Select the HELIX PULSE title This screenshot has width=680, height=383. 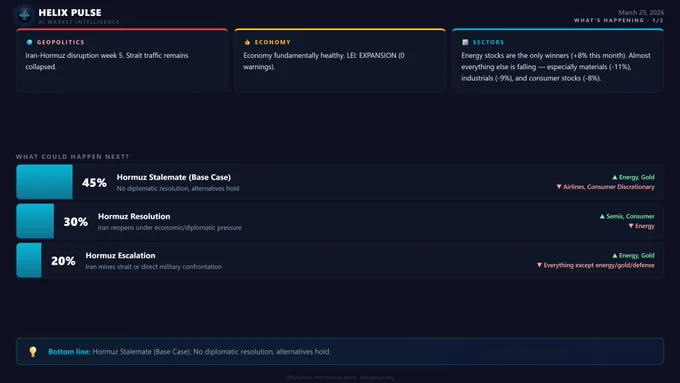point(70,13)
